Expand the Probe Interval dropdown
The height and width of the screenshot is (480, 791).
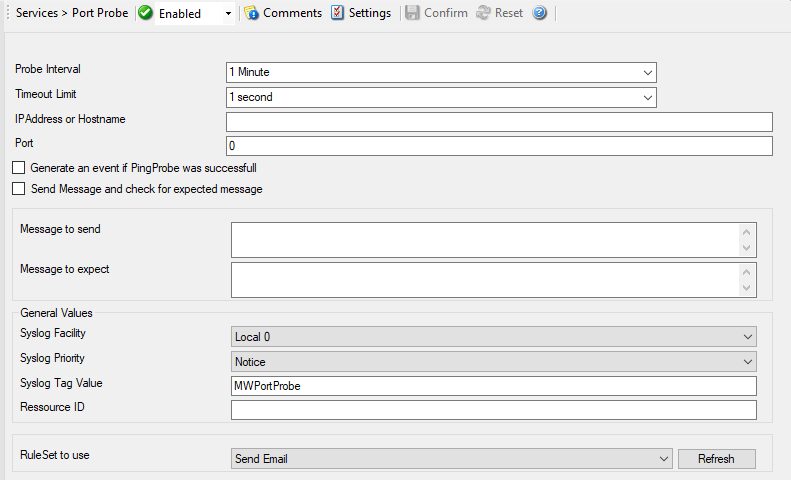coord(647,72)
